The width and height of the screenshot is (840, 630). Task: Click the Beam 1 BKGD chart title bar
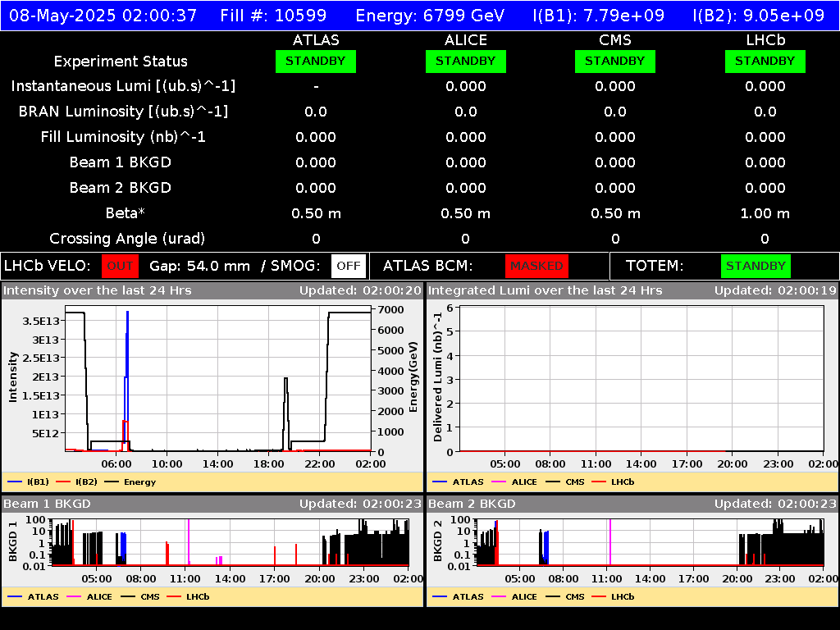click(212, 504)
